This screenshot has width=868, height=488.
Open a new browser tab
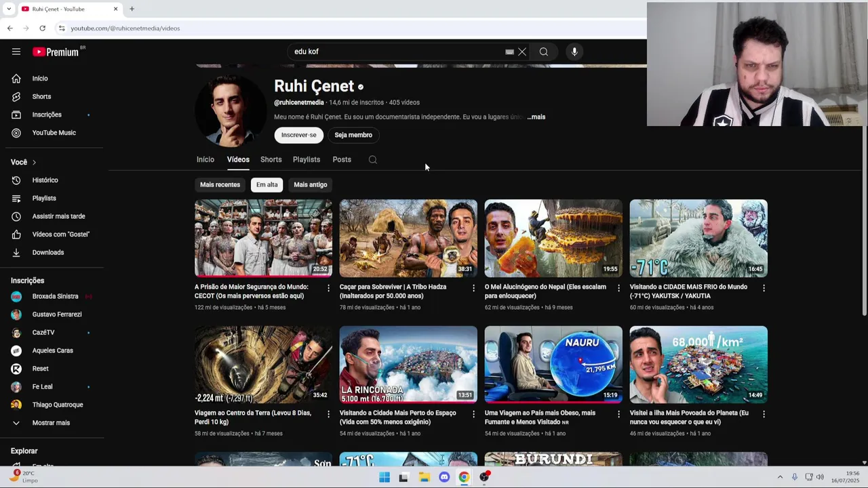point(132,9)
